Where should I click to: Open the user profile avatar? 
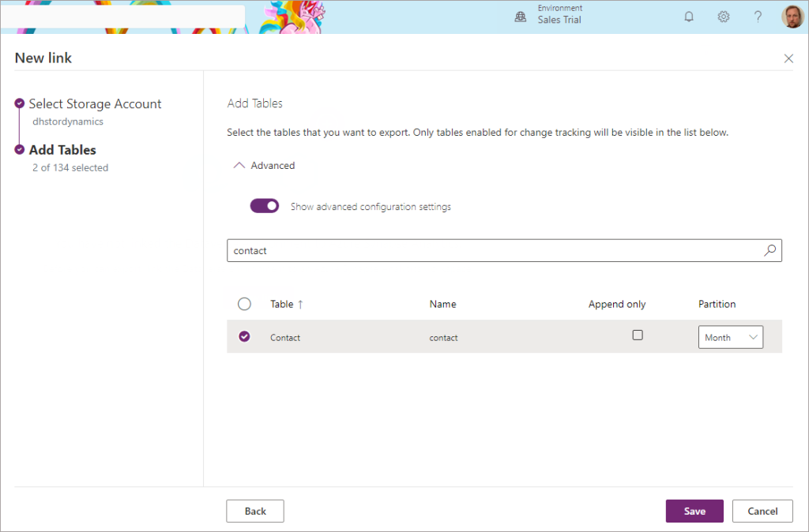[x=792, y=17]
